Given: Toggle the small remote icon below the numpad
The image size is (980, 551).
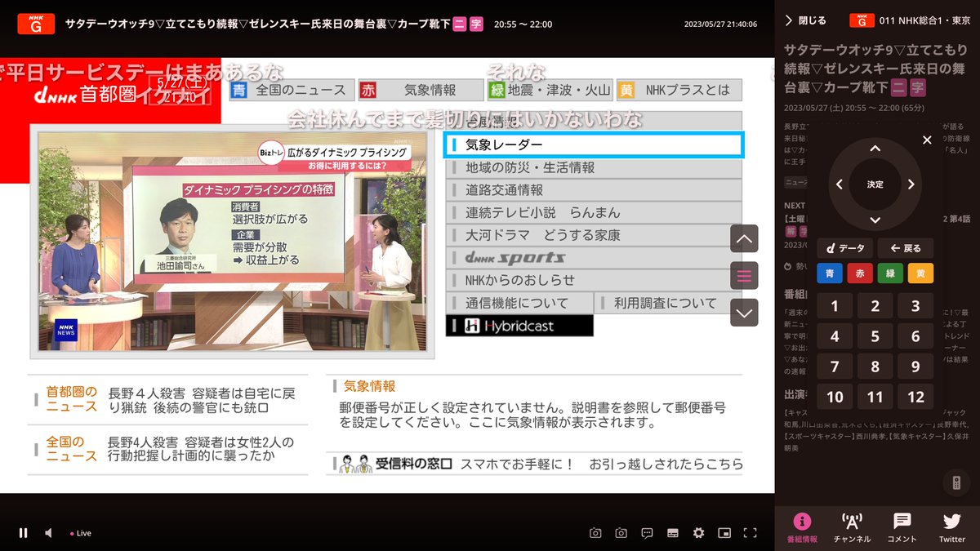Looking at the screenshot, I should click(x=957, y=483).
